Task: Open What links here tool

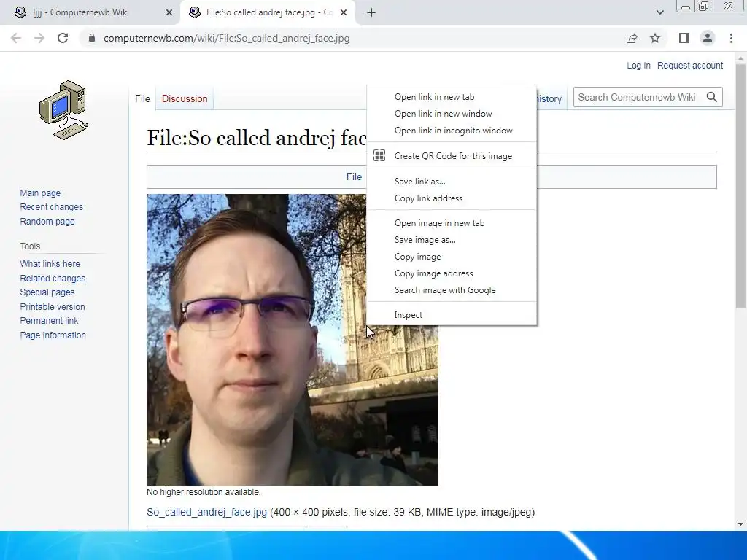Action: 50,263
